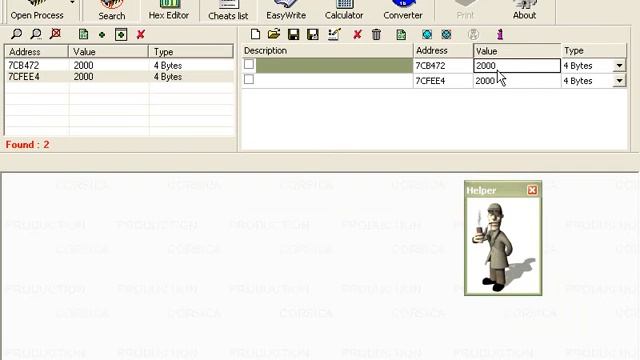Open the About dialog
The height and width of the screenshot is (360, 640).
(x=524, y=11)
